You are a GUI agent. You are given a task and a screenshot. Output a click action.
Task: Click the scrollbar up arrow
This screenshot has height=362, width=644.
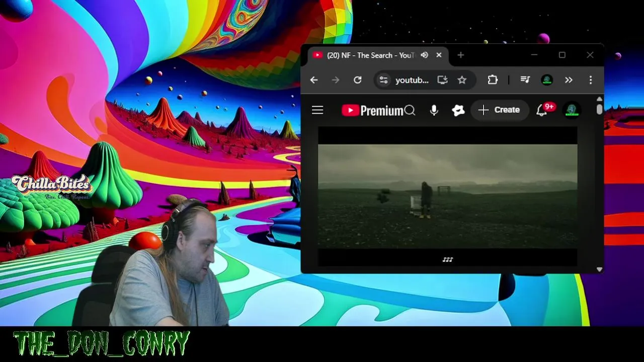point(599,99)
